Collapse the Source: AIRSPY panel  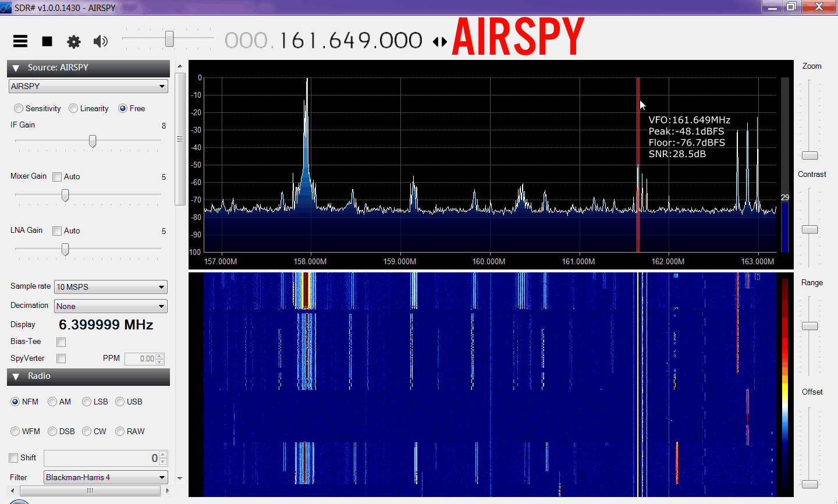16,68
